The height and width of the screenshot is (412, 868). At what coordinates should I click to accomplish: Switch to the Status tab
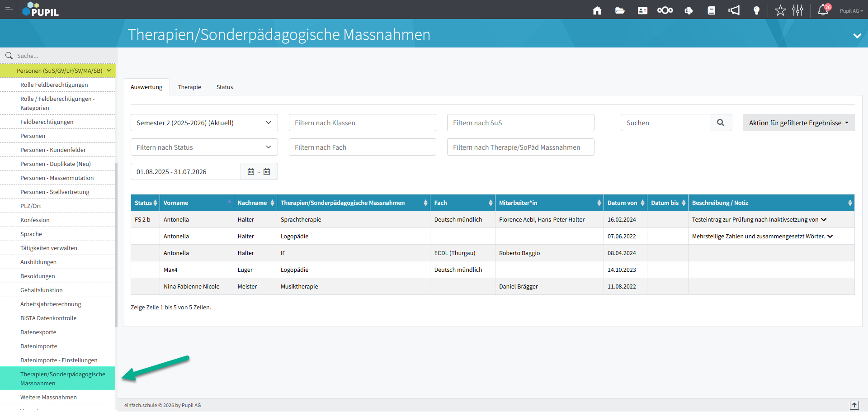(225, 87)
